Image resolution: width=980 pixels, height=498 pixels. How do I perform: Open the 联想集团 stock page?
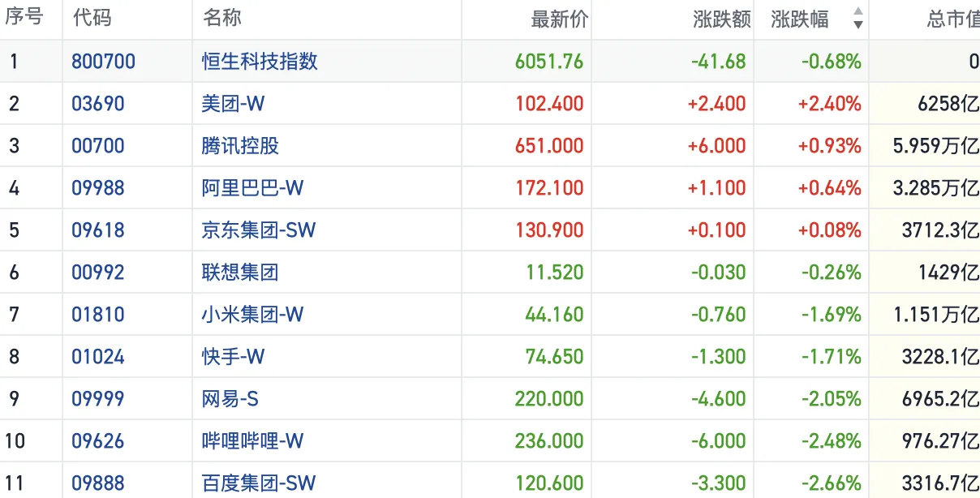pos(240,273)
